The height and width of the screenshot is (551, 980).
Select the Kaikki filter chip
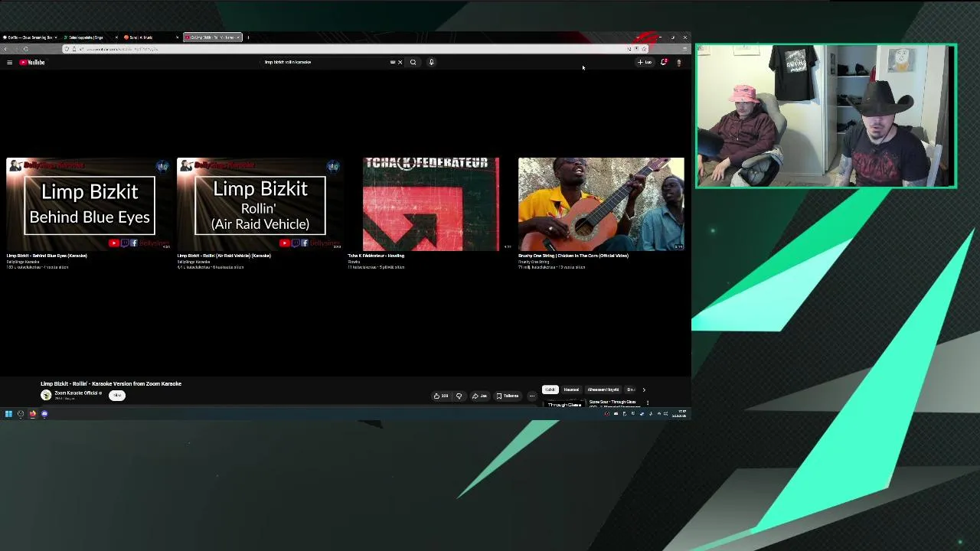550,390
